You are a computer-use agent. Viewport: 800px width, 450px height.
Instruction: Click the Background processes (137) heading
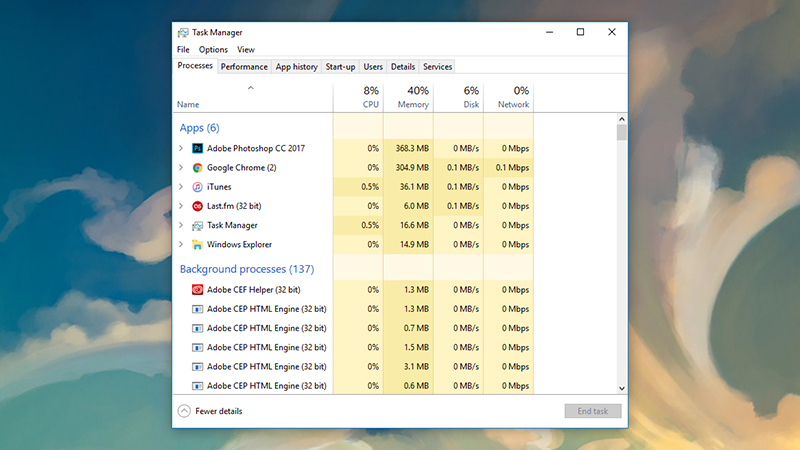coord(247,269)
